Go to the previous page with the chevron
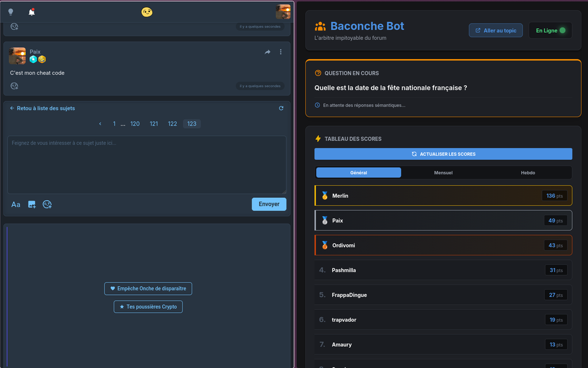588x368 pixels. point(100,124)
